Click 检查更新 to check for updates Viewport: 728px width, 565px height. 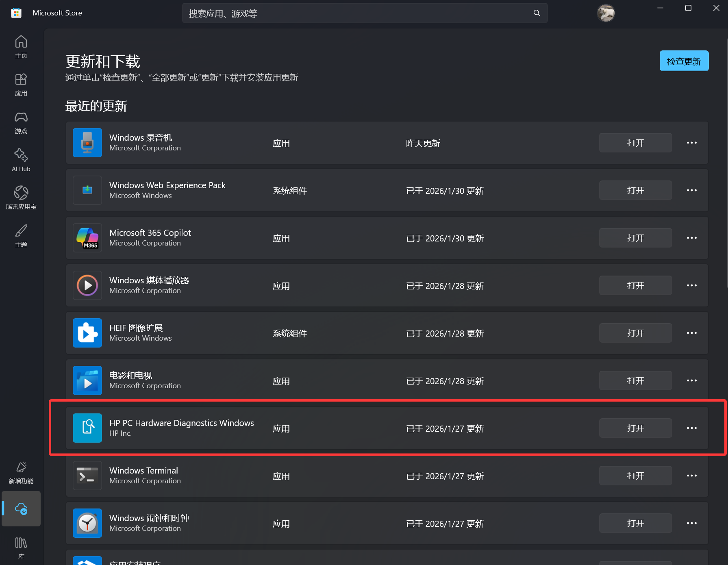tap(684, 61)
